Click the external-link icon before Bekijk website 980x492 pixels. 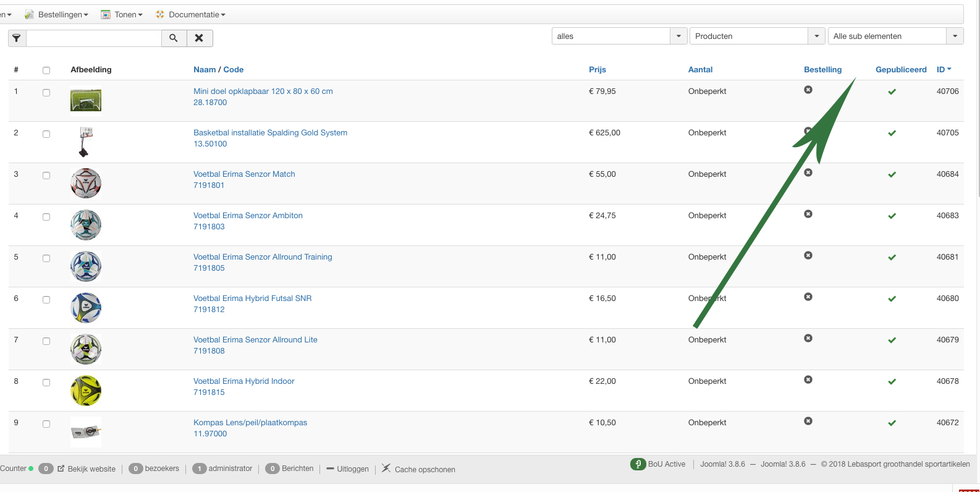tap(61, 469)
